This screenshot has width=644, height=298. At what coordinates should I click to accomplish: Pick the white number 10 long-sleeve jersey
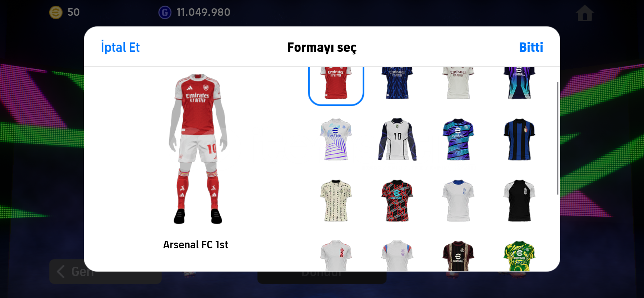tap(397, 139)
